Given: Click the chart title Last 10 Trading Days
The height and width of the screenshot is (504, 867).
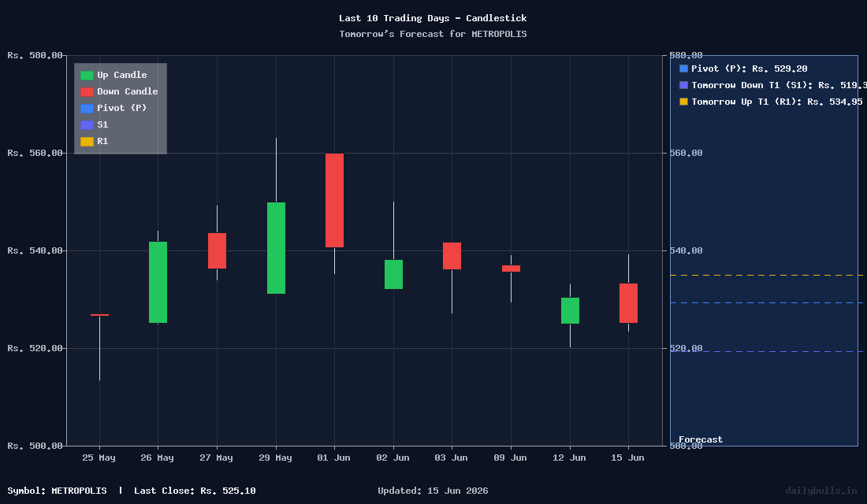Looking at the screenshot, I should click(x=433, y=18).
